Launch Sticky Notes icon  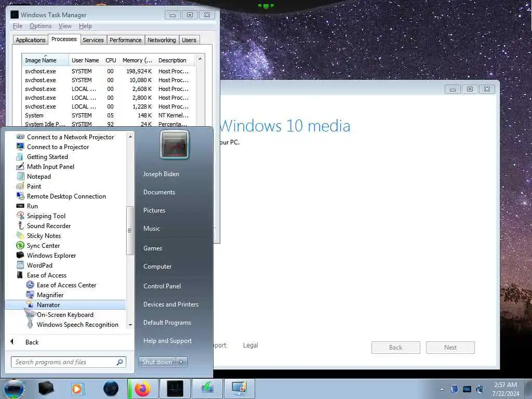tap(20, 235)
